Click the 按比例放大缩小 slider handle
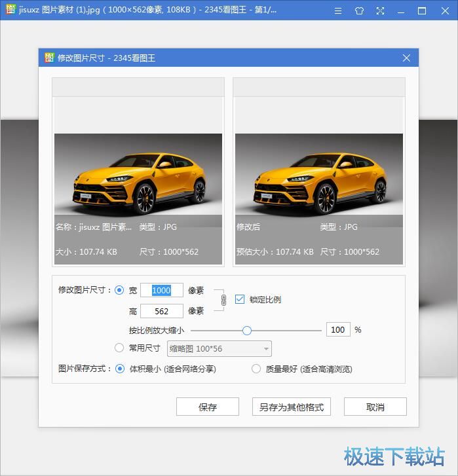The height and width of the screenshot is (476, 458). pos(247,330)
